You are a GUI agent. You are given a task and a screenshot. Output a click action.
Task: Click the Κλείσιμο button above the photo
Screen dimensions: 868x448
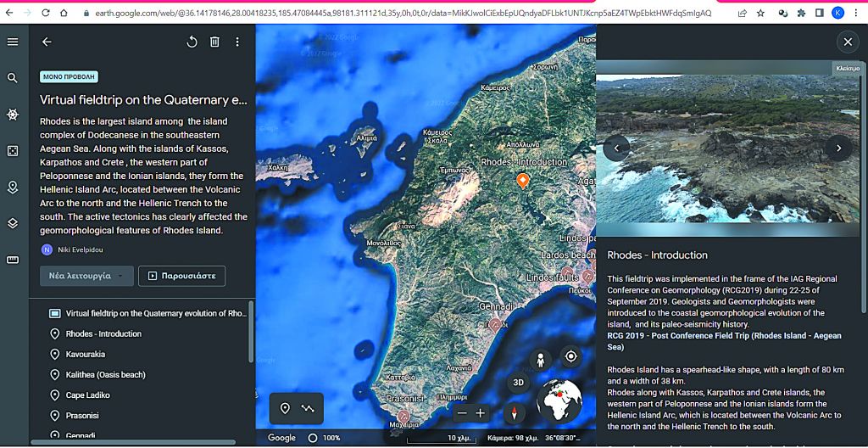click(847, 68)
